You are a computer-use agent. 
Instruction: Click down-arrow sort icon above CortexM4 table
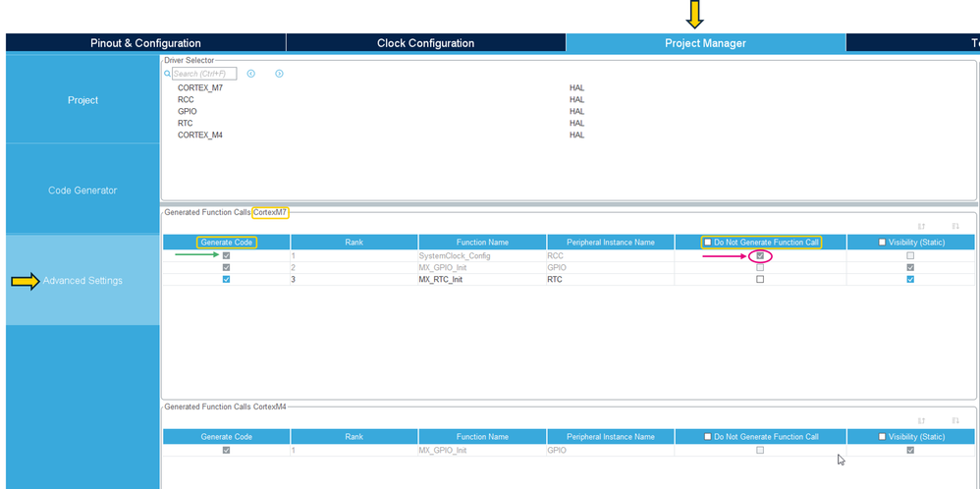tap(955, 421)
